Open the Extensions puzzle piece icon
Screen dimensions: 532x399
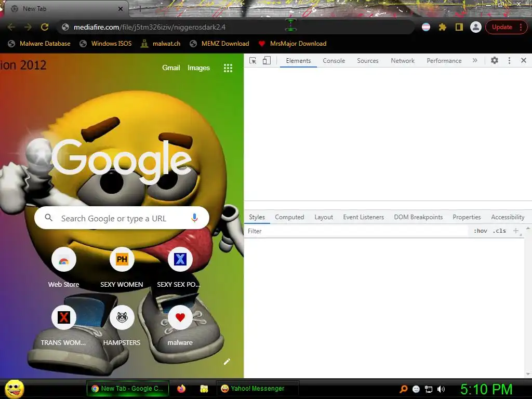pyautogui.click(x=443, y=27)
